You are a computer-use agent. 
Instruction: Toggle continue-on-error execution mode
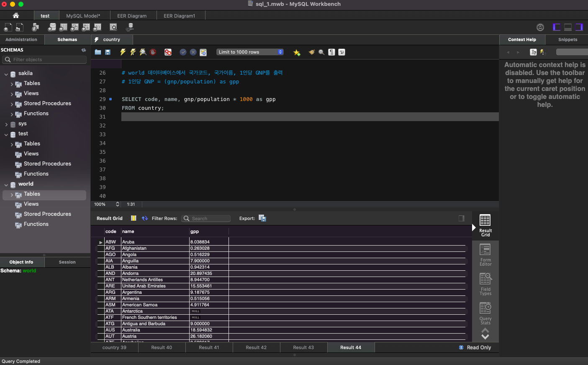tap(168, 52)
